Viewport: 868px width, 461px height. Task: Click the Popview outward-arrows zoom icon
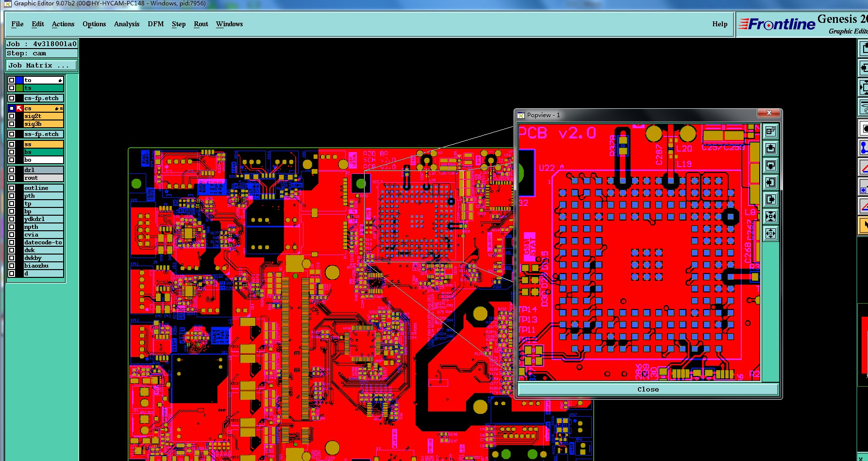(x=770, y=233)
